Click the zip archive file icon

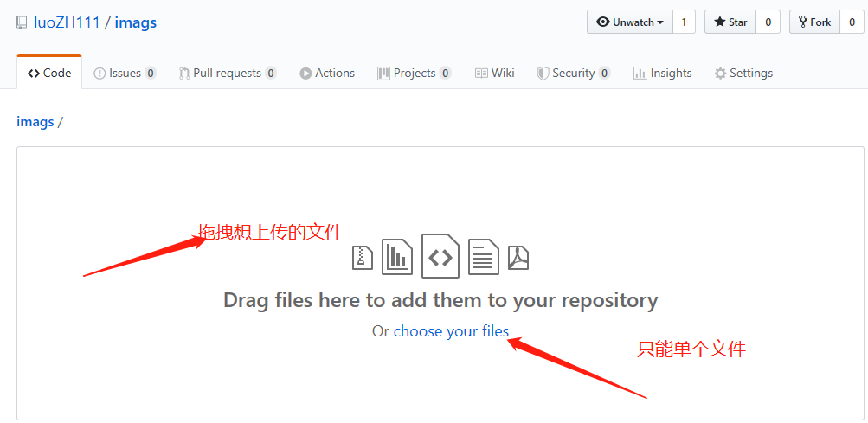363,258
